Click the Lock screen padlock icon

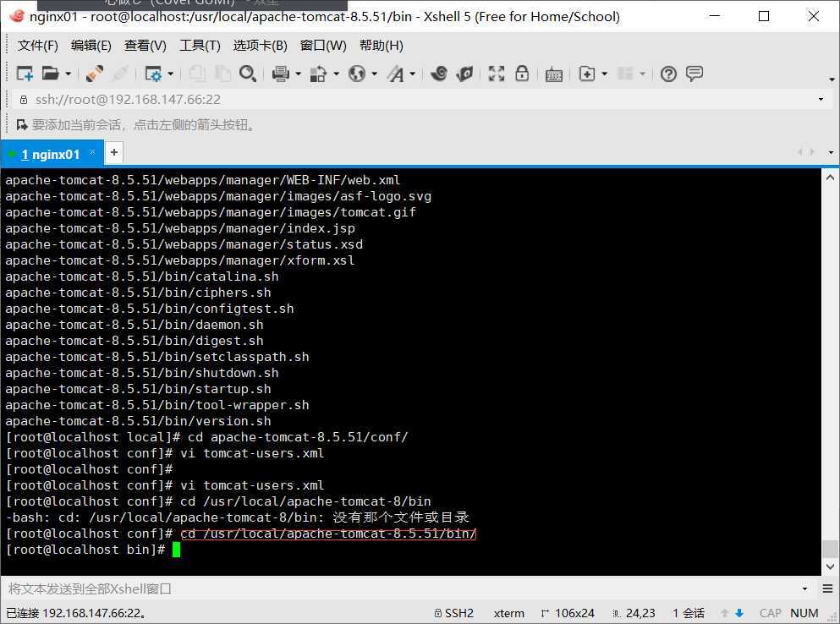[522, 74]
